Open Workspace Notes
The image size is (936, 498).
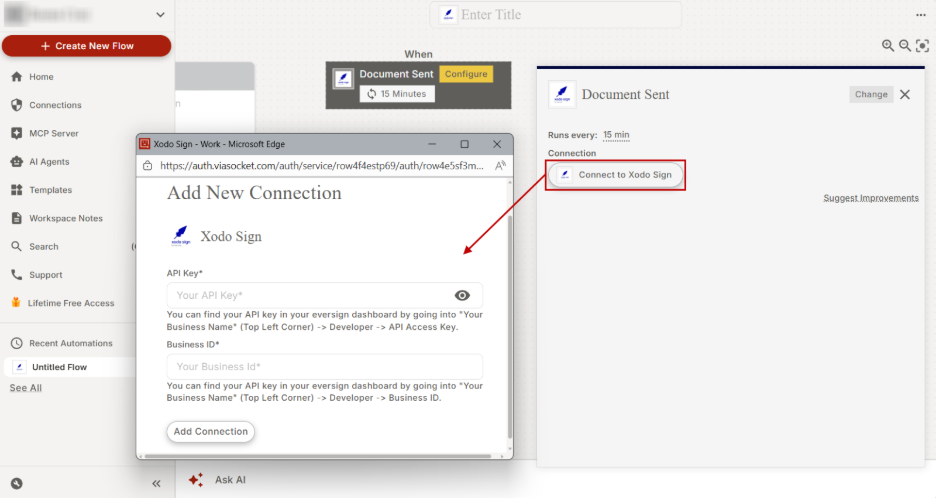(66, 219)
